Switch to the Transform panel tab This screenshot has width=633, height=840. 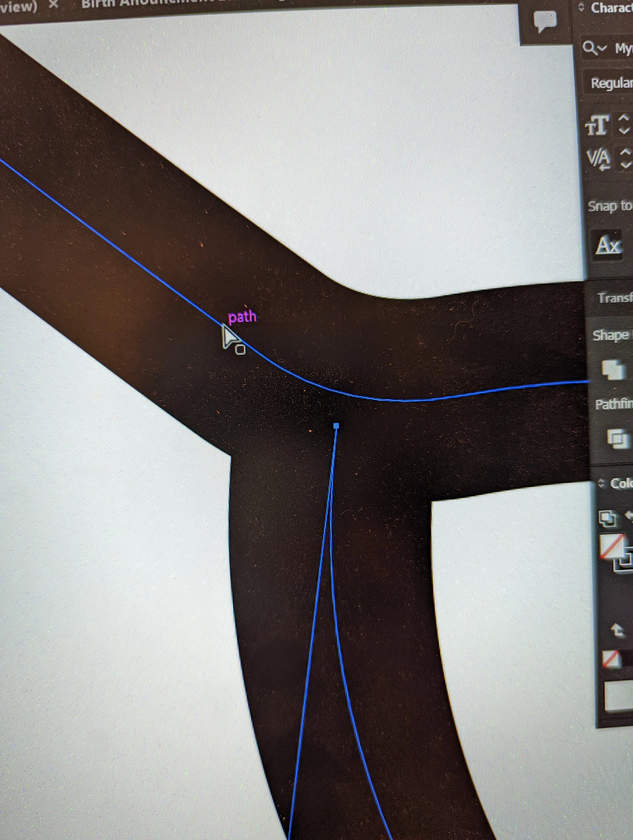615,298
